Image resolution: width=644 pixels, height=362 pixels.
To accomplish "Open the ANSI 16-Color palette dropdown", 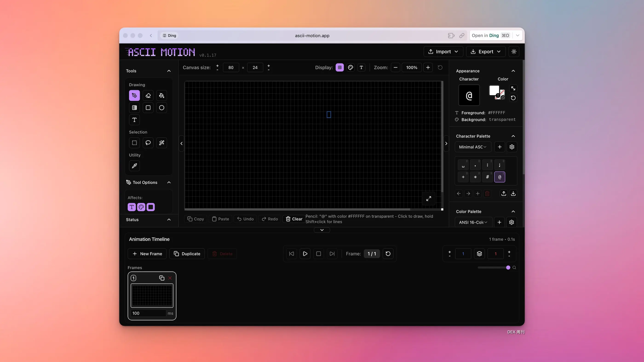I will pyautogui.click(x=473, y=222).
